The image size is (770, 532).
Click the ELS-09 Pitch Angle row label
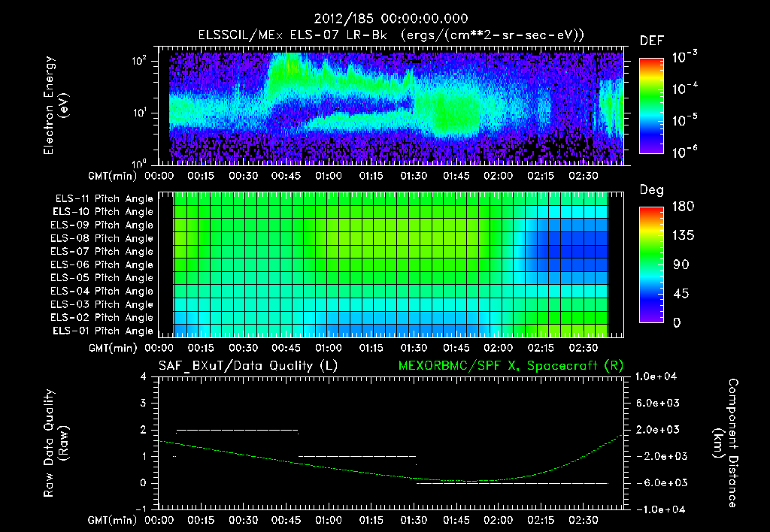click(102, 225)
